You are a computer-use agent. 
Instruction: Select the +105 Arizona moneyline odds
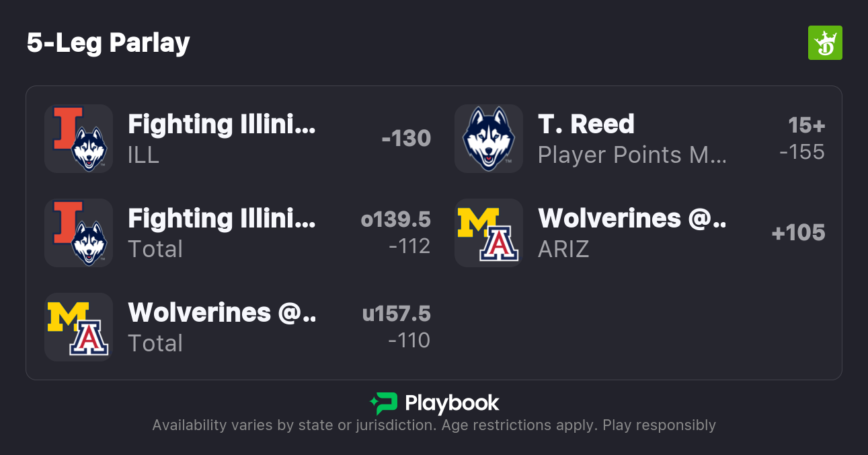(798, 233)
